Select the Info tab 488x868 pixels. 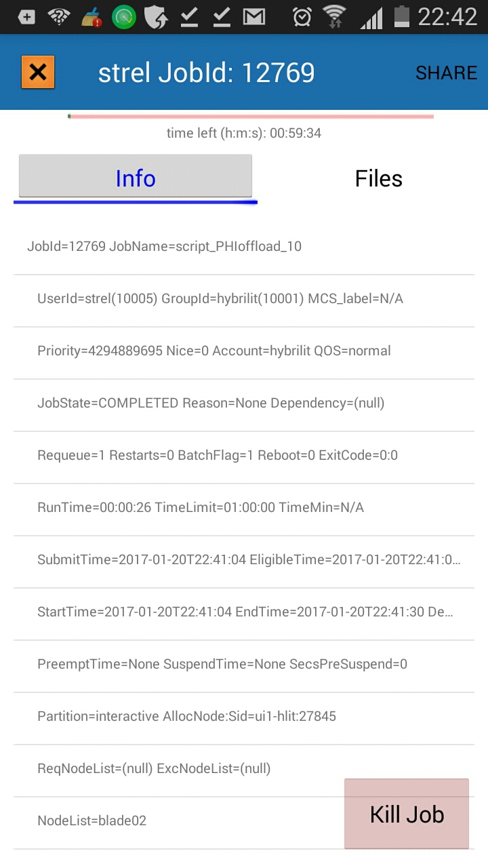point(136,178)
